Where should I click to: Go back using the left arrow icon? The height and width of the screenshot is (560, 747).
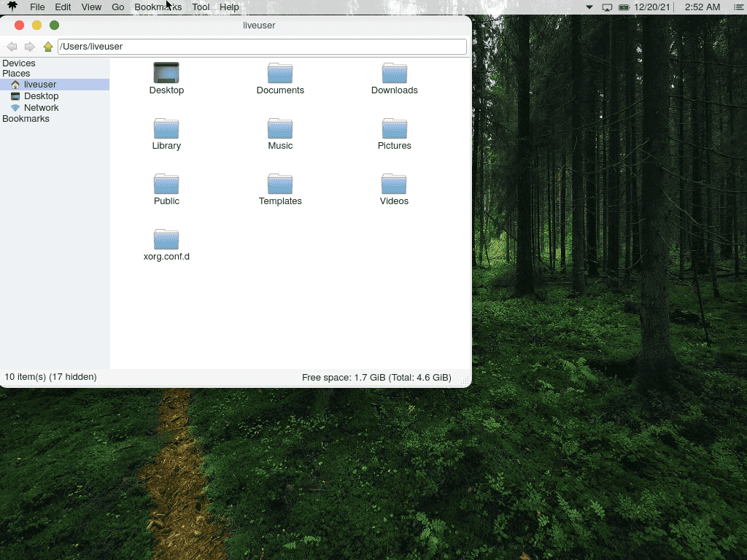(12, 46)
